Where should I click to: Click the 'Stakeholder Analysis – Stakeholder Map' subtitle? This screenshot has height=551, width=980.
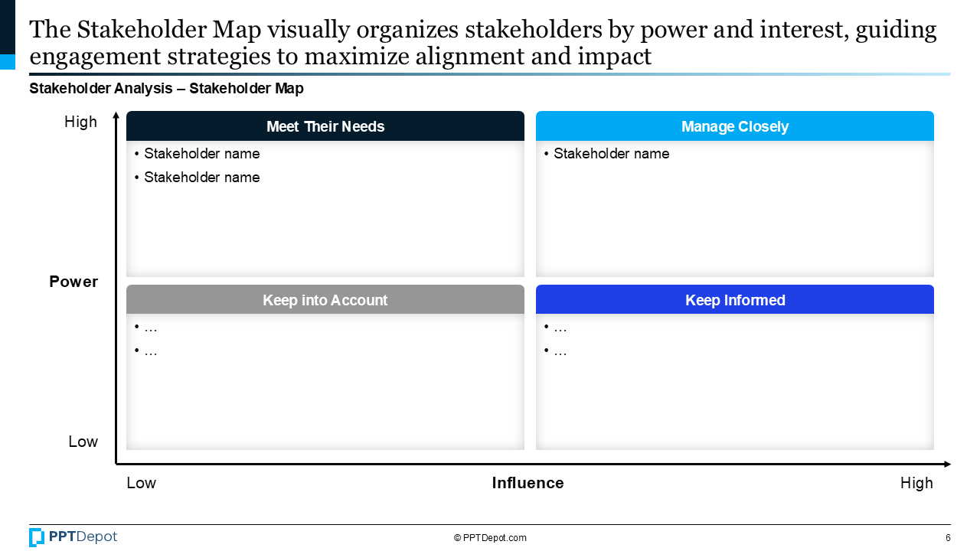[x=166, y=89]
